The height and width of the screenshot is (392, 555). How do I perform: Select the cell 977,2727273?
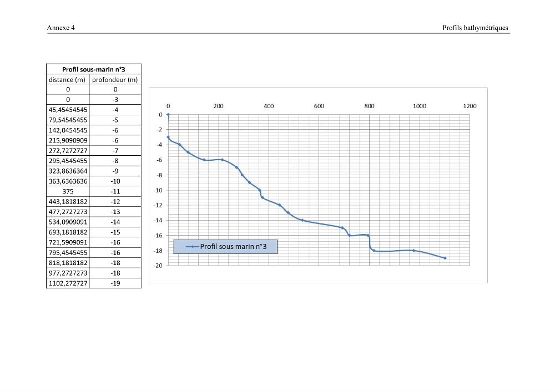pos(68,273)
